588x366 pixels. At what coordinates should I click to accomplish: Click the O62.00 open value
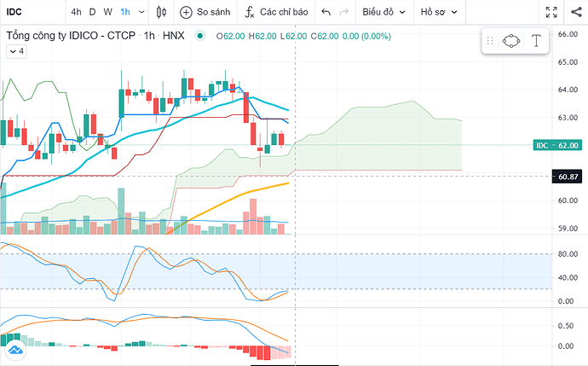(x=231, y=37)
